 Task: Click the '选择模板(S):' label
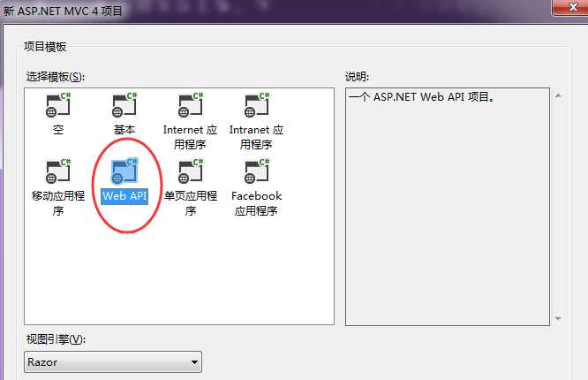pyautogui.click(x=56, y=77)
